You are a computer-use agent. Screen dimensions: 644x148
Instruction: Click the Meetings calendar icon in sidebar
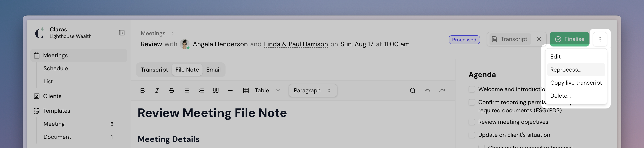point(37,55)
